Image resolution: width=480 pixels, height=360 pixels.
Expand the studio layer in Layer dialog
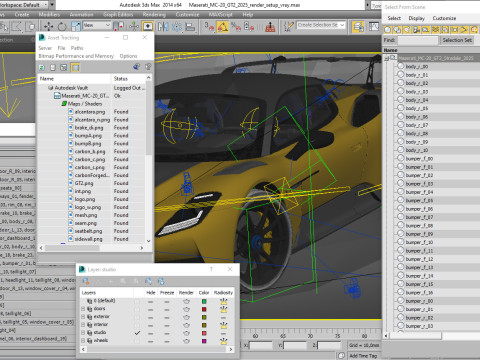point(83,333)
